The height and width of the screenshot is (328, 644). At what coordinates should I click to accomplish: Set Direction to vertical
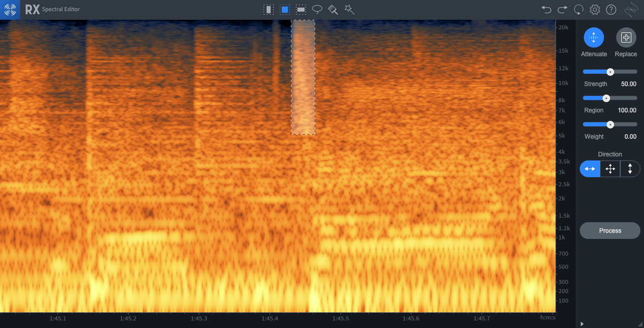coord(630,169)
